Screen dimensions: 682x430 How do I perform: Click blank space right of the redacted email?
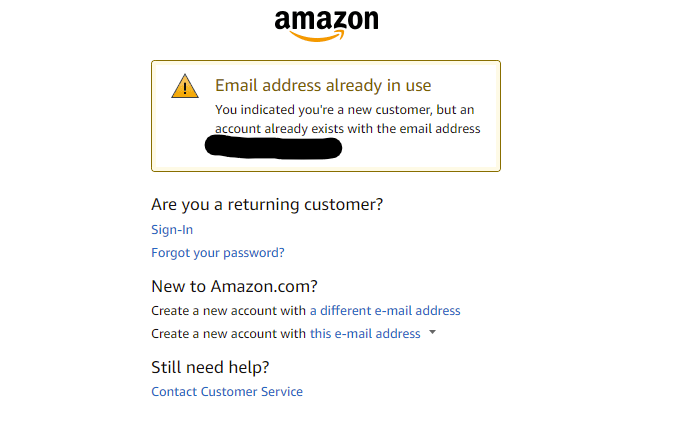420,150
